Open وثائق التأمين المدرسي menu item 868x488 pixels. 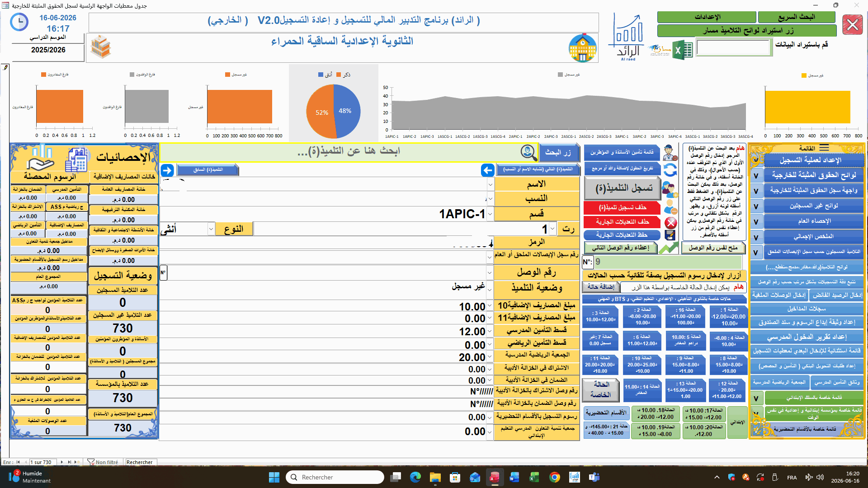point(837,382)
